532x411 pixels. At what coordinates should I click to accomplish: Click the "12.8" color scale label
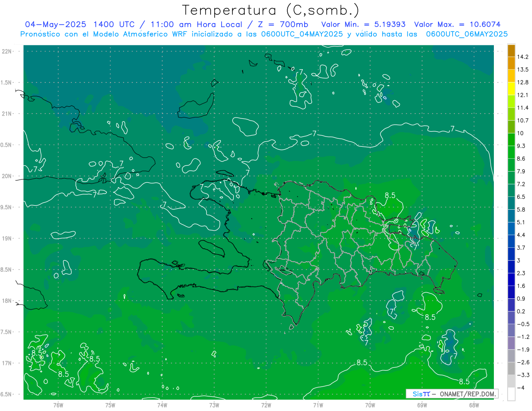pyautogui.click(x=523, y=82)
